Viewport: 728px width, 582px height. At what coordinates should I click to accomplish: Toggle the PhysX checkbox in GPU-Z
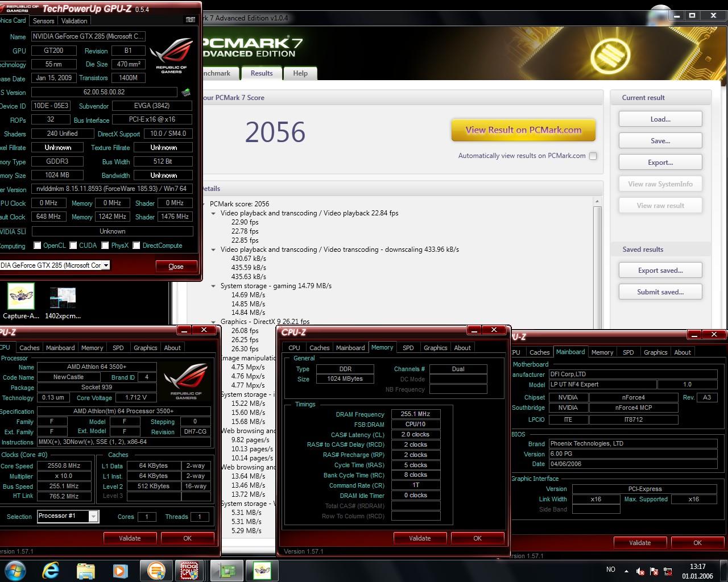point(105,246)
